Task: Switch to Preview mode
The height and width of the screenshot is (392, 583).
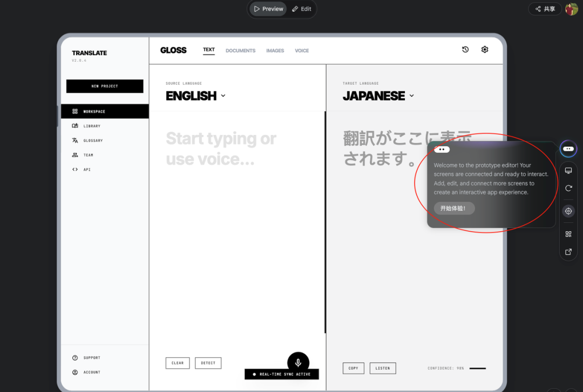Action: (268, 9)
